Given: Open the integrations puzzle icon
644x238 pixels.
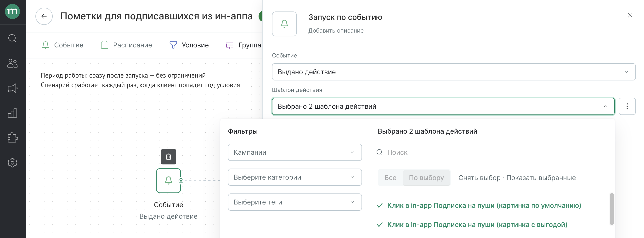Looking at the screenshot, I should pyautogui.click(x=12, y=137).
